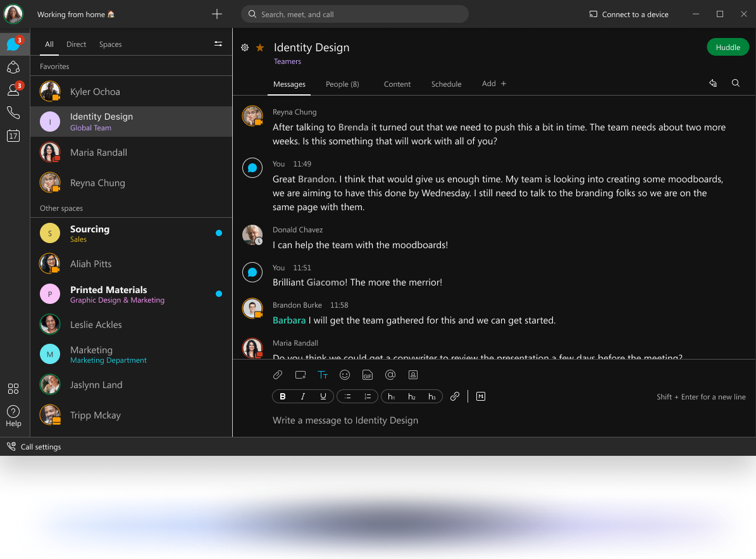The height and width of the screenshot is (559, 756).
Task: Apply numbered list formatting
Action: pyautogui.click(x=368, y=396)
